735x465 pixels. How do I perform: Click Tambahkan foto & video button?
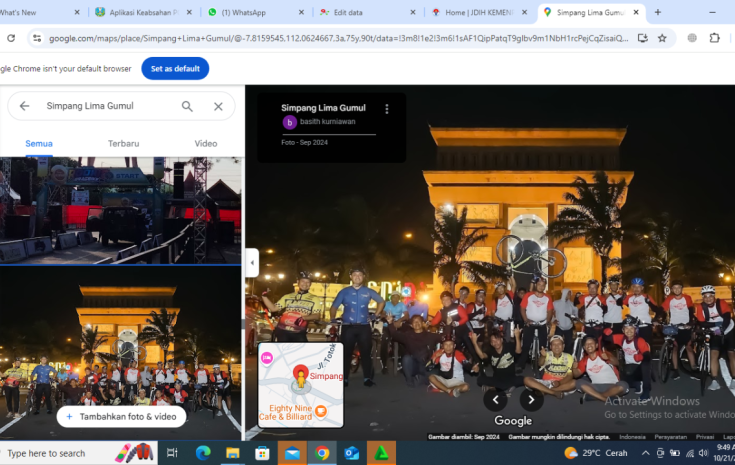(121, 416)
